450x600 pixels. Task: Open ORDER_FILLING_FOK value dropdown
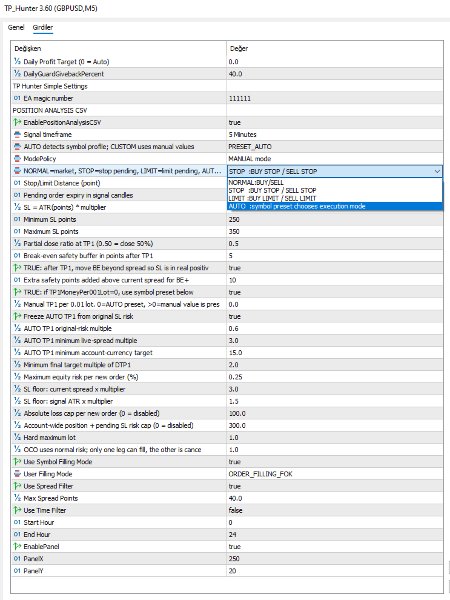[335, 474]
